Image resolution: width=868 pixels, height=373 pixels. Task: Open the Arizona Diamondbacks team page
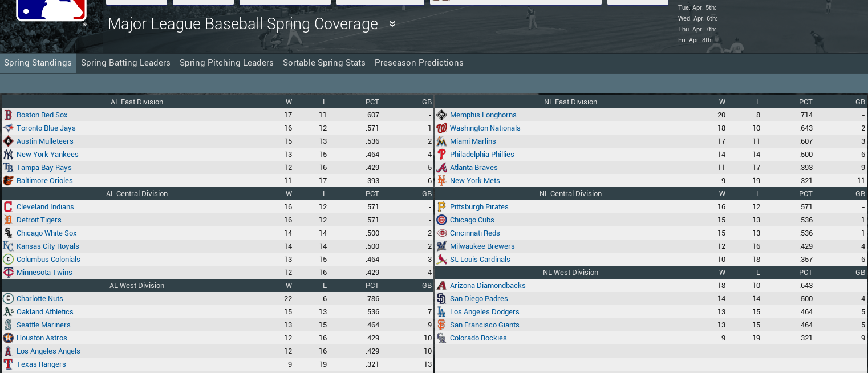point(488,286)
